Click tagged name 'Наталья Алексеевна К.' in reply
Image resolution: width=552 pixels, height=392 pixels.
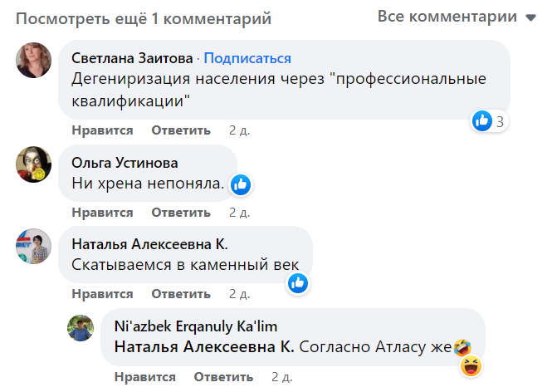pyautogui.click(x=203, y=346)
